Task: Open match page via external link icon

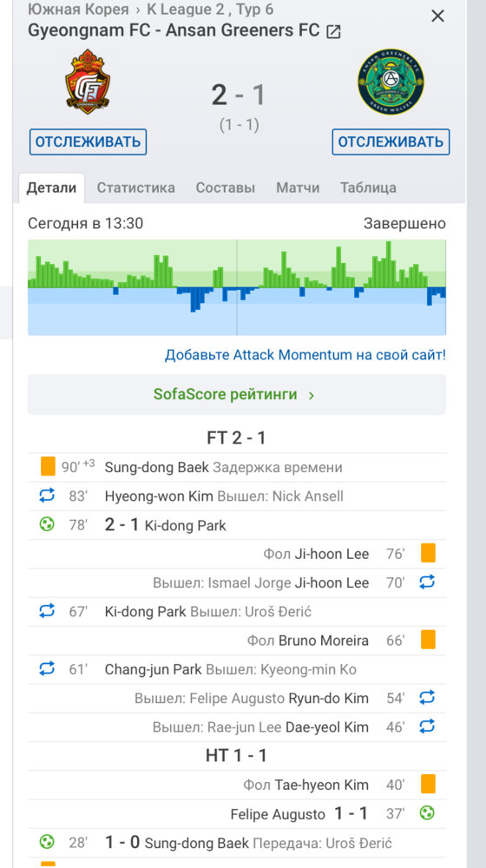Action: pyautogui.click(x=333, y=32)
